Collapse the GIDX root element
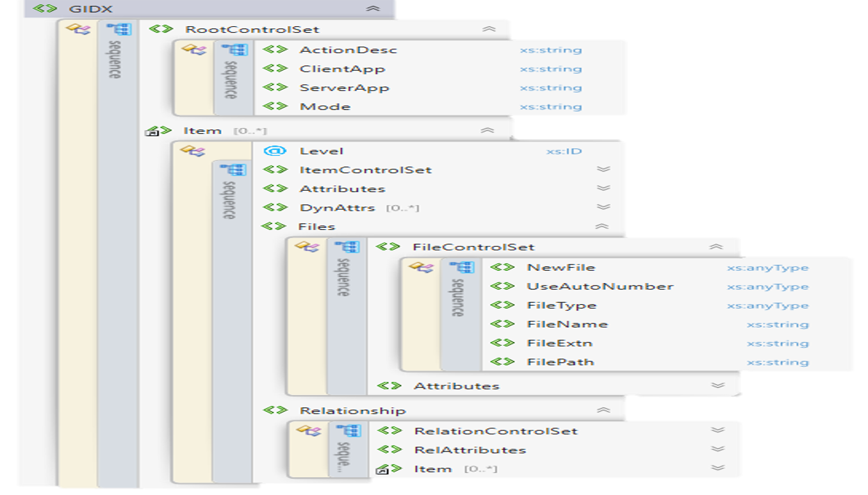This screenshot has height=495, width=868. coord(372,9)
